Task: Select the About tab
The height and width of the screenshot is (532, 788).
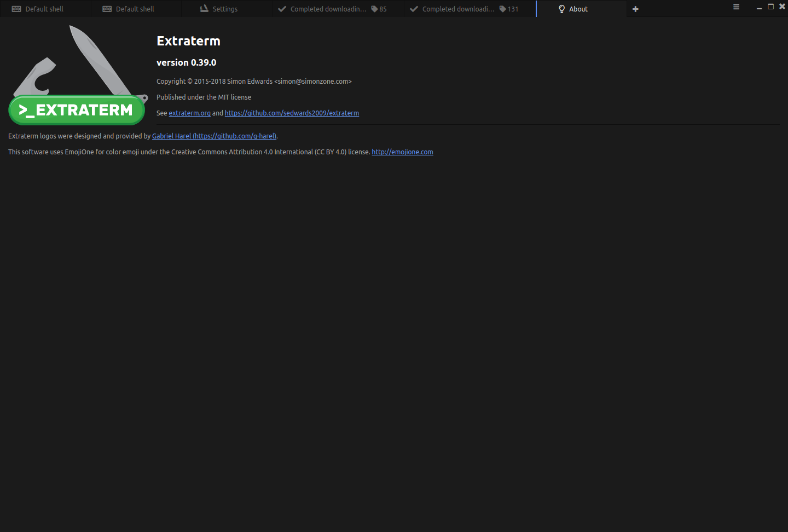Action: point(578,9)
